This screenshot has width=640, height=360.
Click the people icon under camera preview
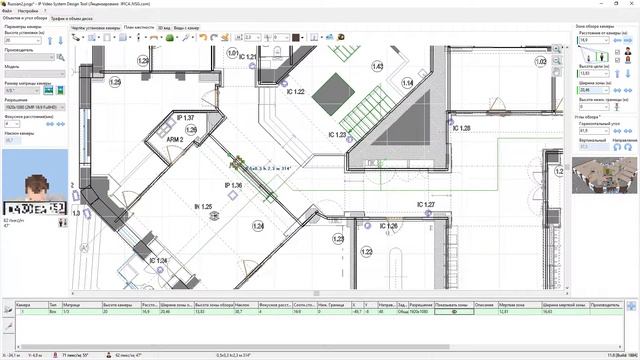tap(62, 222)
